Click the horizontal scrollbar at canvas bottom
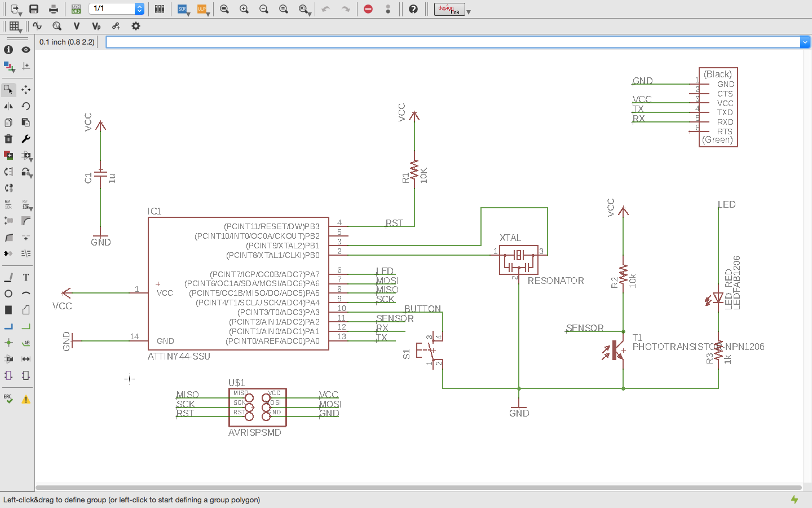Viewport: 812px width, 508px height. (x=417, y=487)
